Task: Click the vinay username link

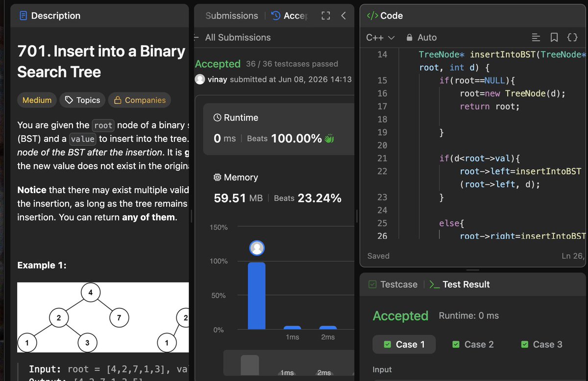Action: tap(218, 79)
